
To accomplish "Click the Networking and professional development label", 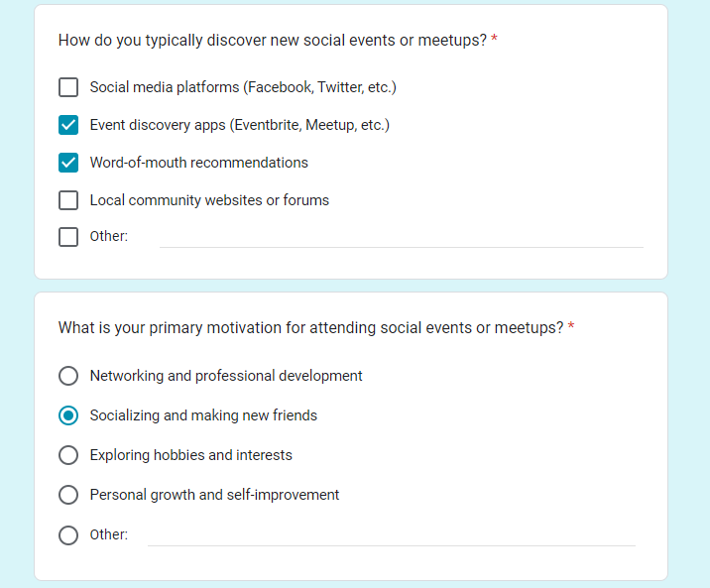I will tap(226, 376).
